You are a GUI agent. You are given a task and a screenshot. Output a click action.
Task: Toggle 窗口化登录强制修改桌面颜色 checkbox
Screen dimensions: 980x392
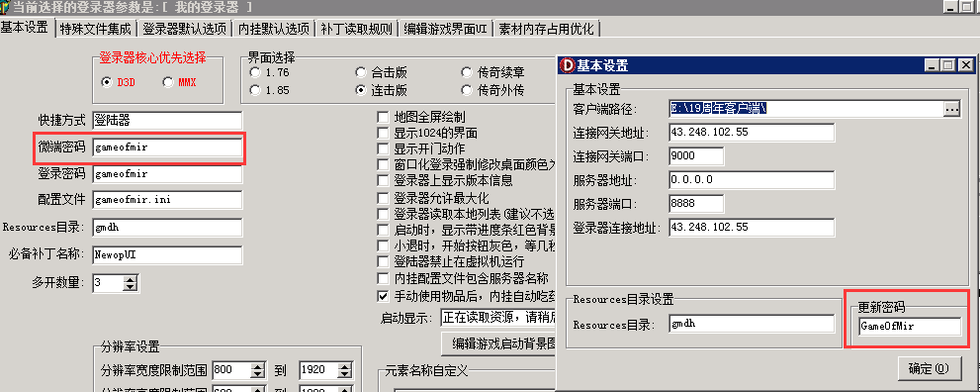[383, 165]
